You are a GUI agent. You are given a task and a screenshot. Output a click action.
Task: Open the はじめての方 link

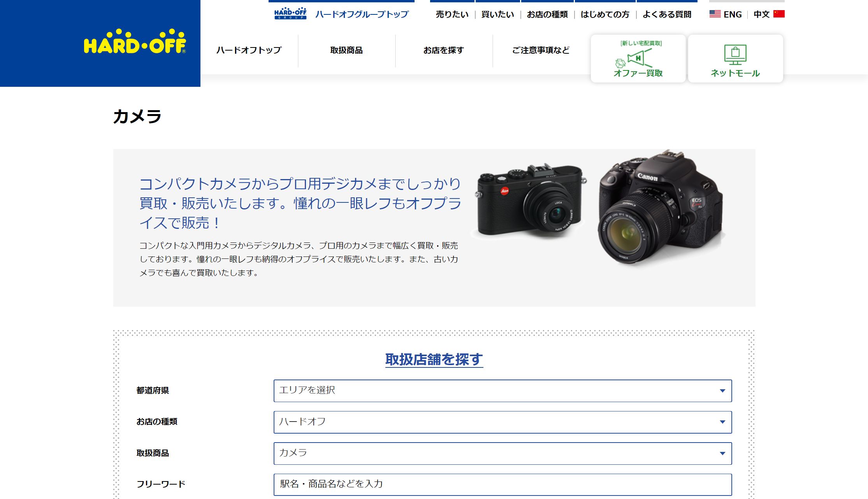coord(605,14)
